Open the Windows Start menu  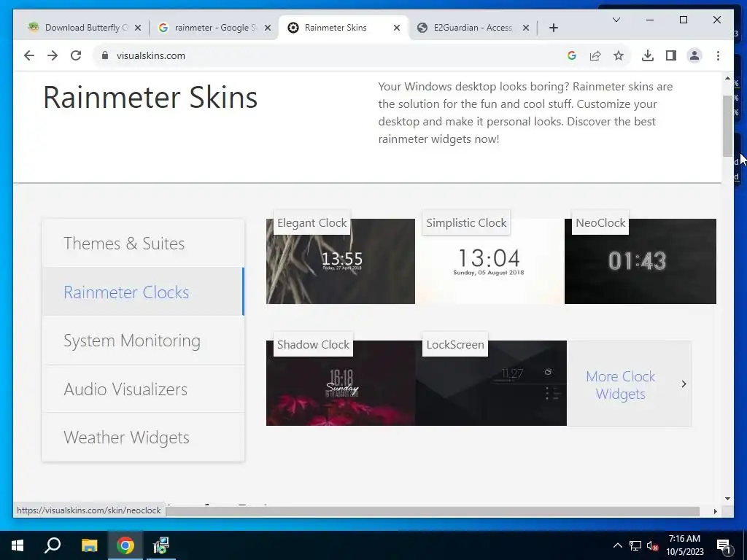[18, 545]
